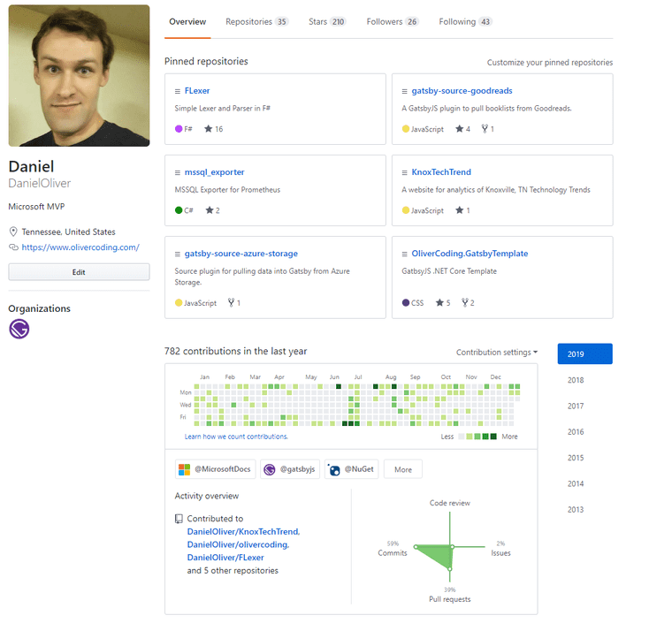Screen dimensions: 672x623
Task: Click the yellow JavaScript language color dot on gatsby-source-azure-storage
Action: [x=179, y=303]
